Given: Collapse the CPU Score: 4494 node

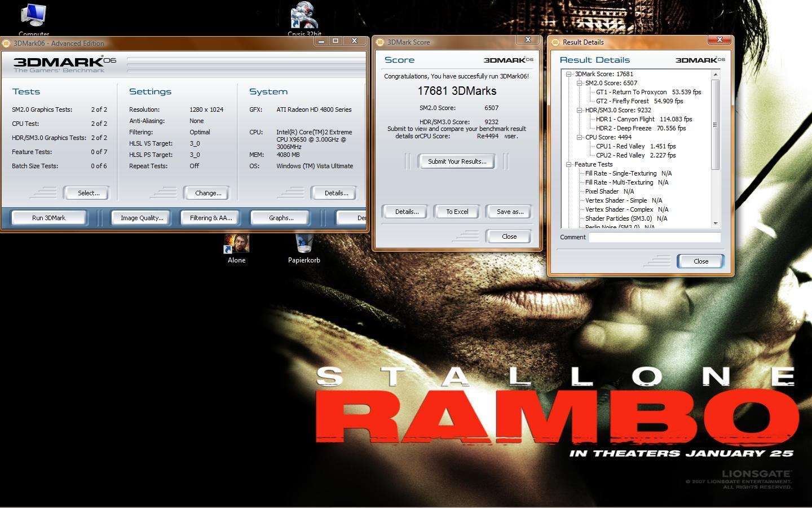Looking at the screenshot, I should coord(579,137).
